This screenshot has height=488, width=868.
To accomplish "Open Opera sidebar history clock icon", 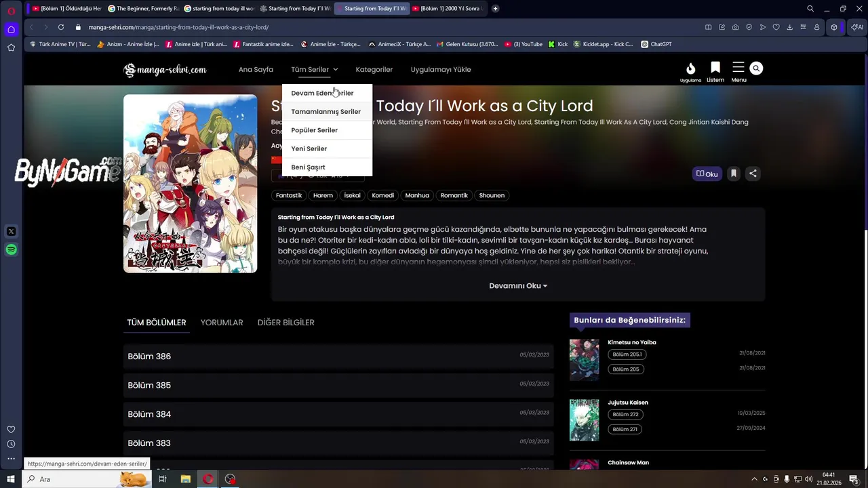I will click(11, 444).
